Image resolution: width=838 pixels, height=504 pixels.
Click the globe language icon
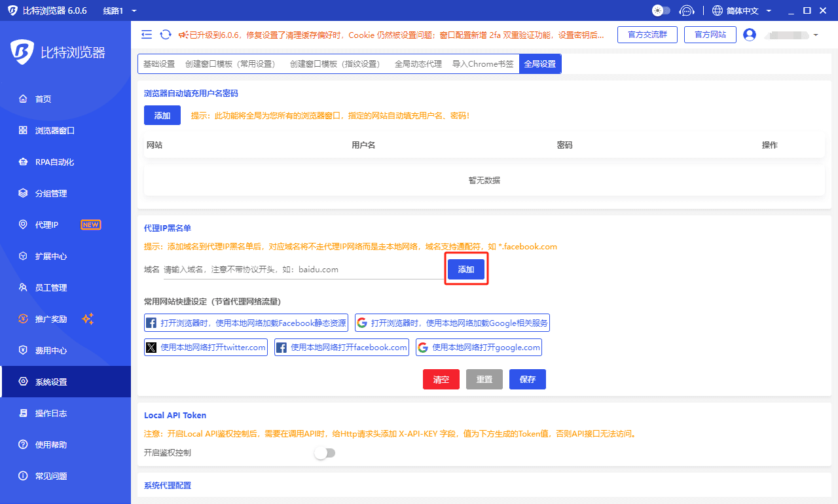tap(718, 10)
